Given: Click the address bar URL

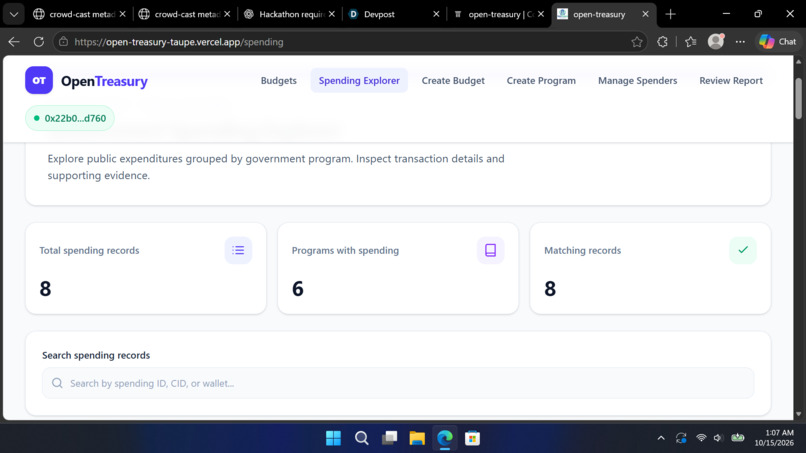Looking at the screenshot, I should (x=179, y=42).
